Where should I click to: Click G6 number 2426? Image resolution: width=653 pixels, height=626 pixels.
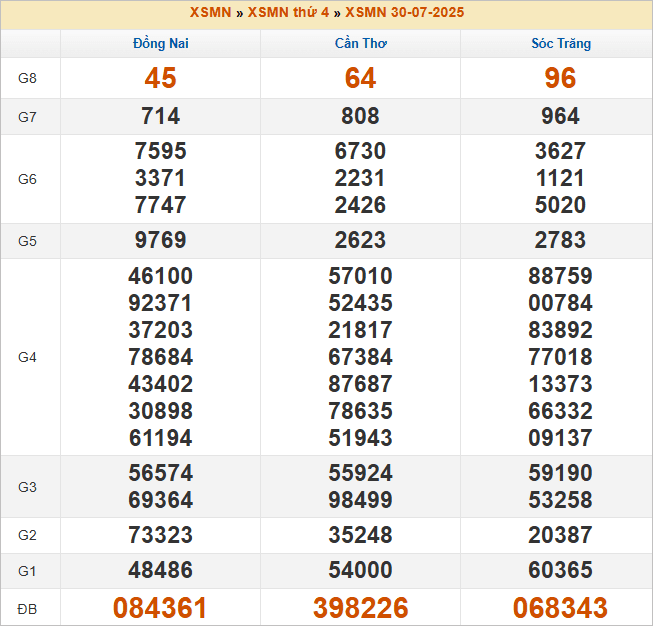pos(361,205)
